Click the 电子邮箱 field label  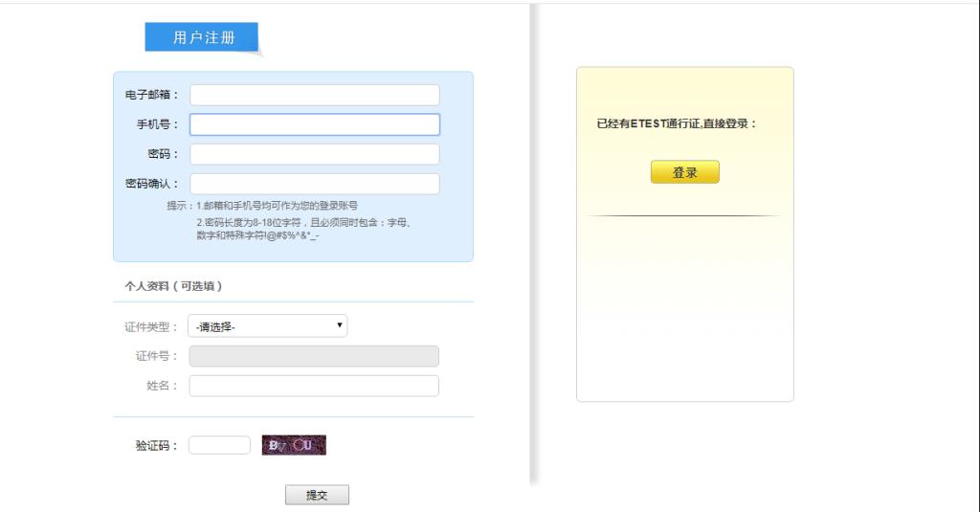coord(151,95)
